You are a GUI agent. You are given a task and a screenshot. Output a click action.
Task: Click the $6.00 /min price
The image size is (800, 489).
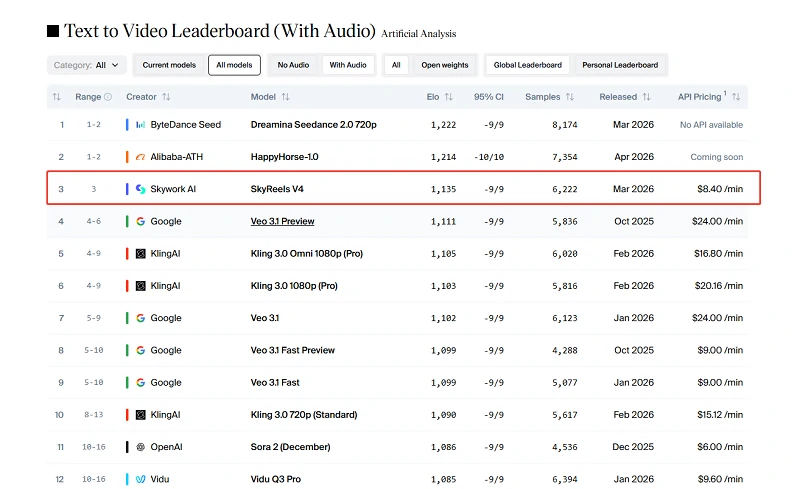point(720,447)
